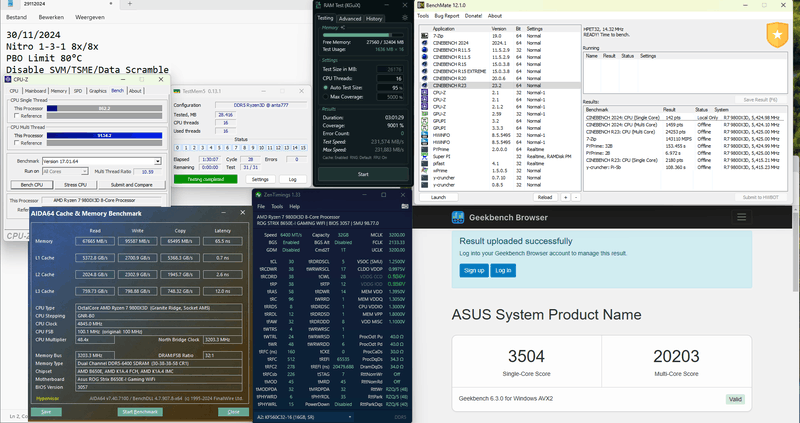This screenshot has height=423, width=800.
Task: Click the plus button beside Reload in BenchMate
Action: pyautogui.click(x=565, y=197)
